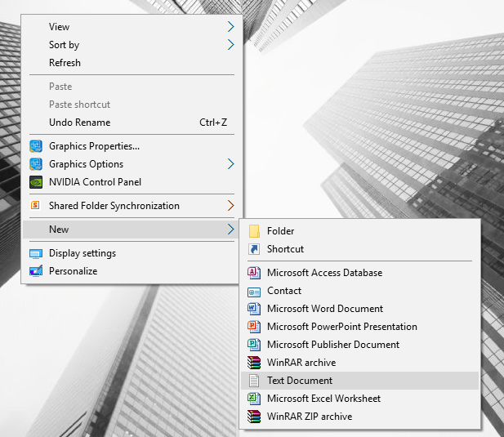This screenshot has height=437, width=504.
Task: Select Undo Rename in the context menu
Action: (132, 123)
